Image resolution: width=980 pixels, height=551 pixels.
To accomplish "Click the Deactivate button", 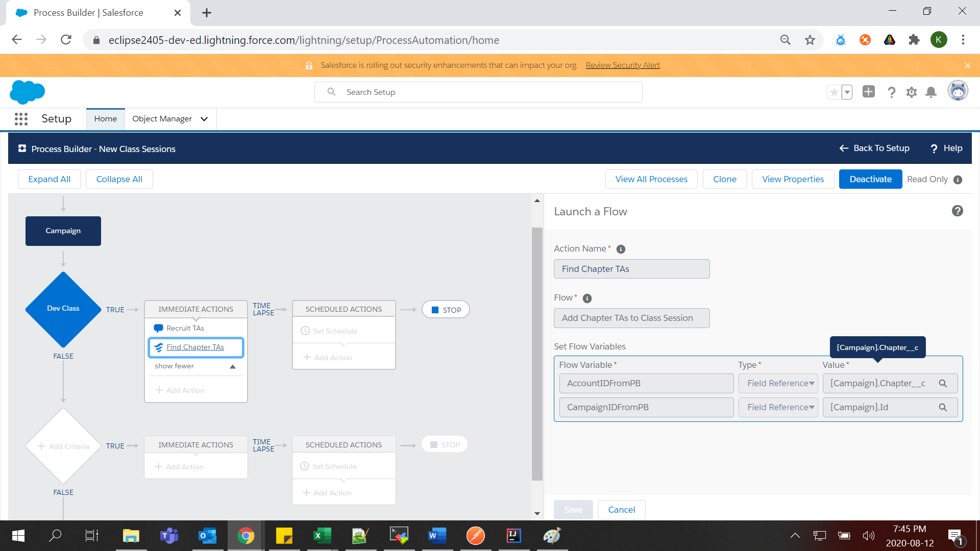I will tap(870, 180).
